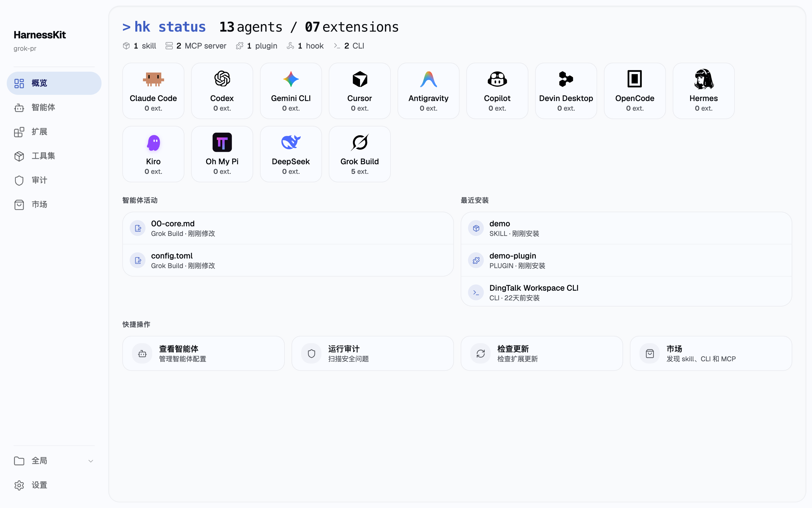
Task: Switch to the 扩展 extensions page
Action: [54, 132]
